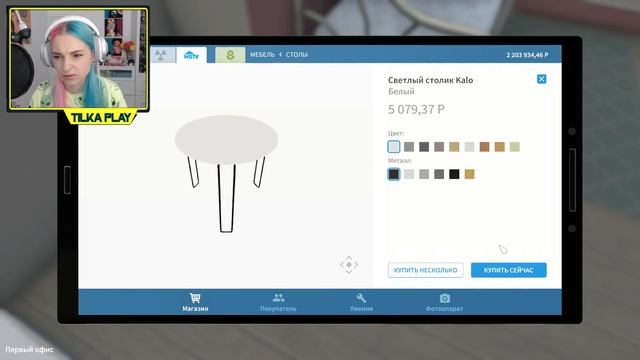Click the rotate view control under the table
Image resolution: width=640 pixels, height=360 pixels.
pyautogui.click(x=349, y=265)
